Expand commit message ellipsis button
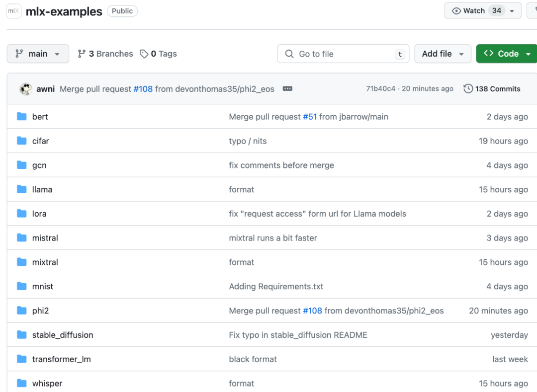This screenshot has height=392, width=537. 287,89
